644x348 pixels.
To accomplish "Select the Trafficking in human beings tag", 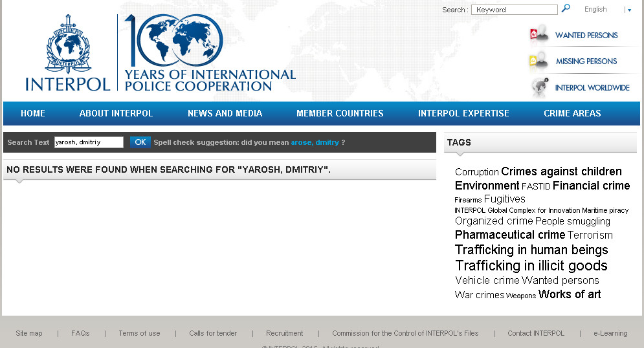I will (531, 250).
